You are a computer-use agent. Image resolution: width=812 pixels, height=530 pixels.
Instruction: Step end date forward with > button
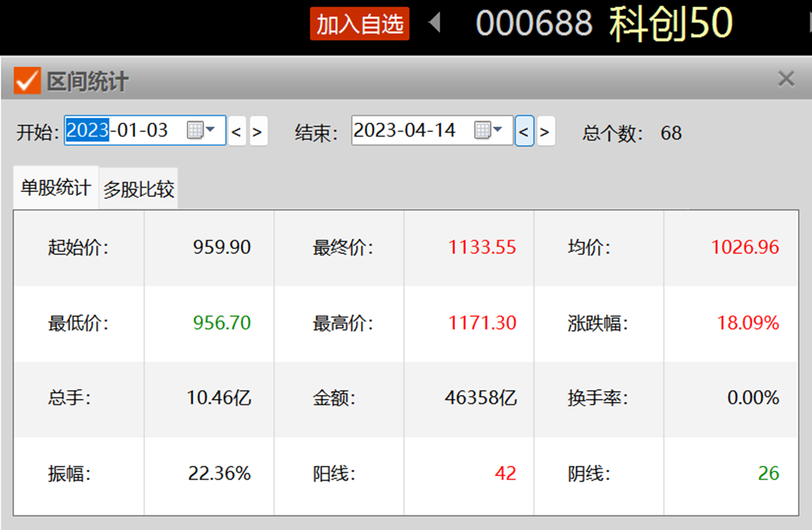coord(546,131)
